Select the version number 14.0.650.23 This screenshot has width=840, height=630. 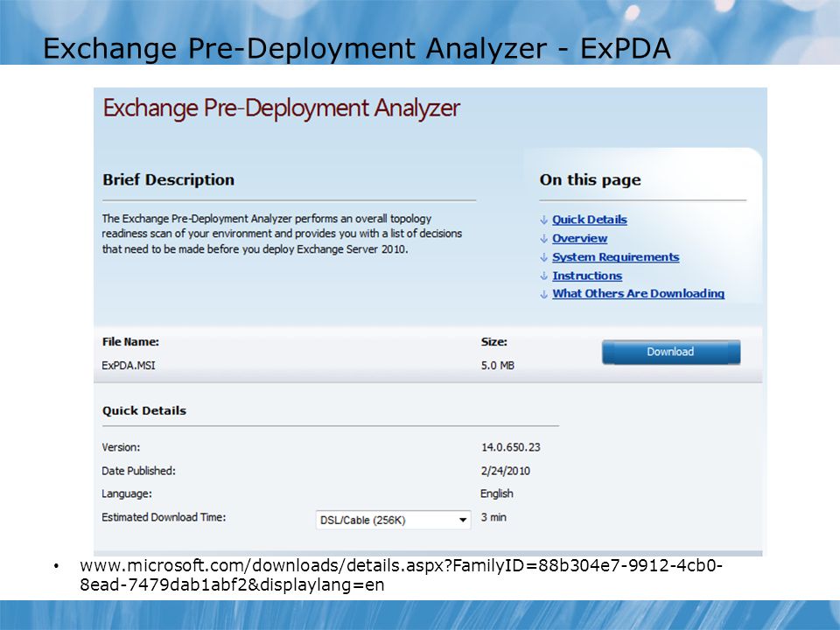pyautogui.click(x=510, y=447)
